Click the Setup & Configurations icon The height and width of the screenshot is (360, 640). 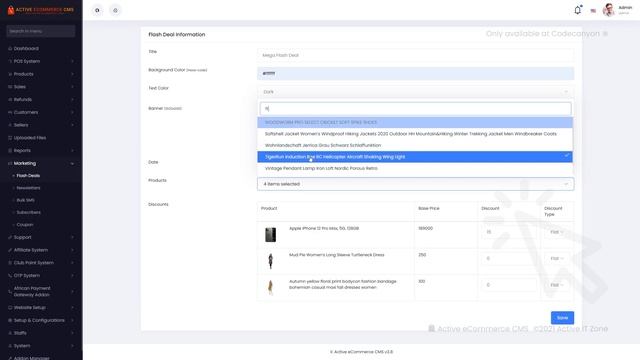pyautogui.click(x=10, y=320)
